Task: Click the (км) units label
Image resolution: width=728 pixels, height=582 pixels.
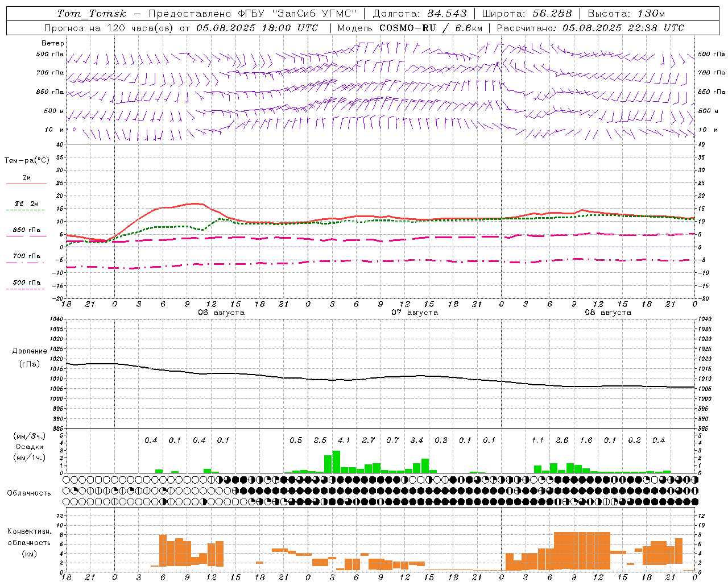Action: click(29, 554)
